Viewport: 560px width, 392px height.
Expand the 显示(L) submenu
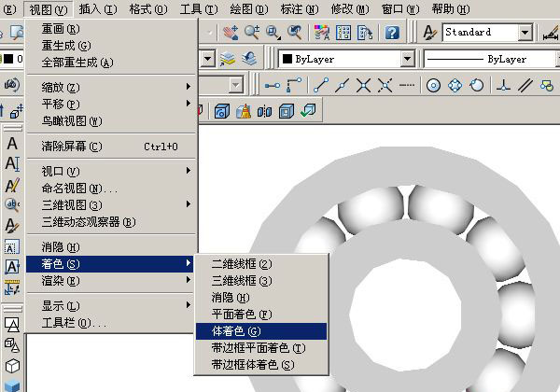110,305
